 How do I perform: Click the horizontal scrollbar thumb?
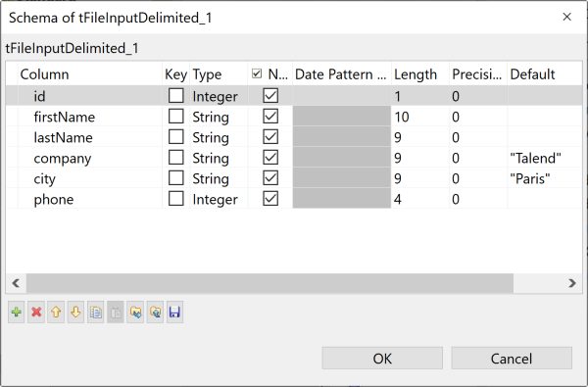269,283
